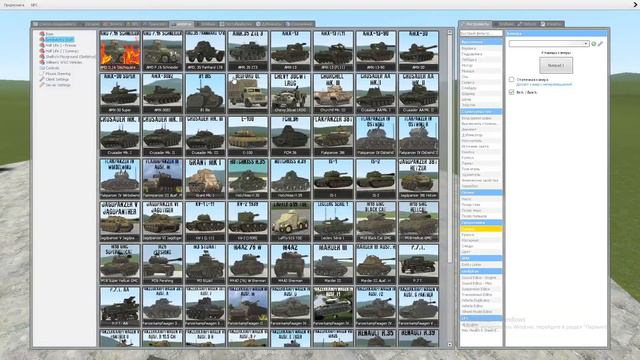Open Transmission Editor tool
The height and width of the screenshot is (360, 640).
click(481, 295)
